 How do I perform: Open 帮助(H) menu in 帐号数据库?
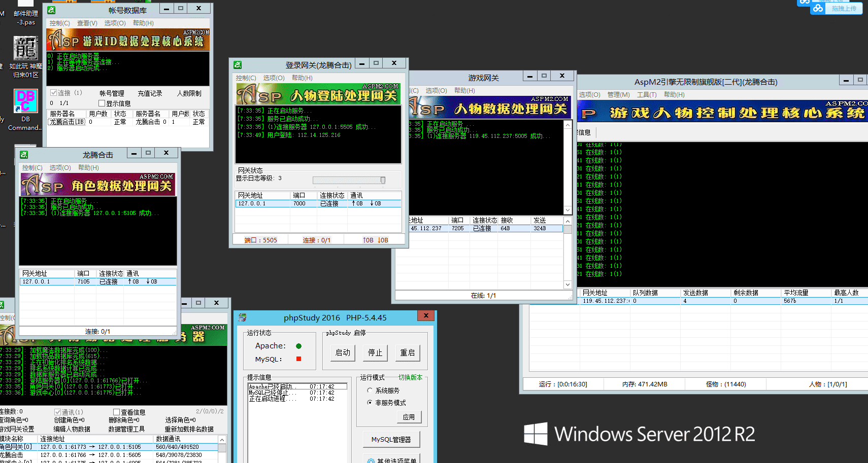143,23
